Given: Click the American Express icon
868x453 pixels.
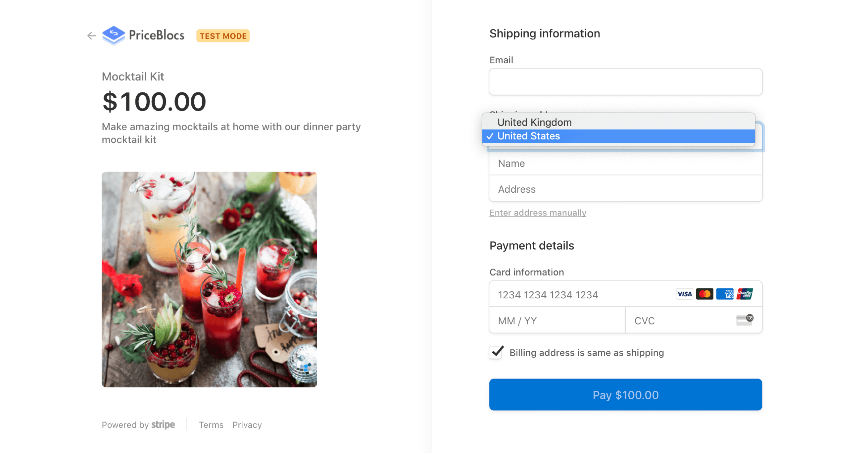Looking at the screenshot, I should coord(725,294).
